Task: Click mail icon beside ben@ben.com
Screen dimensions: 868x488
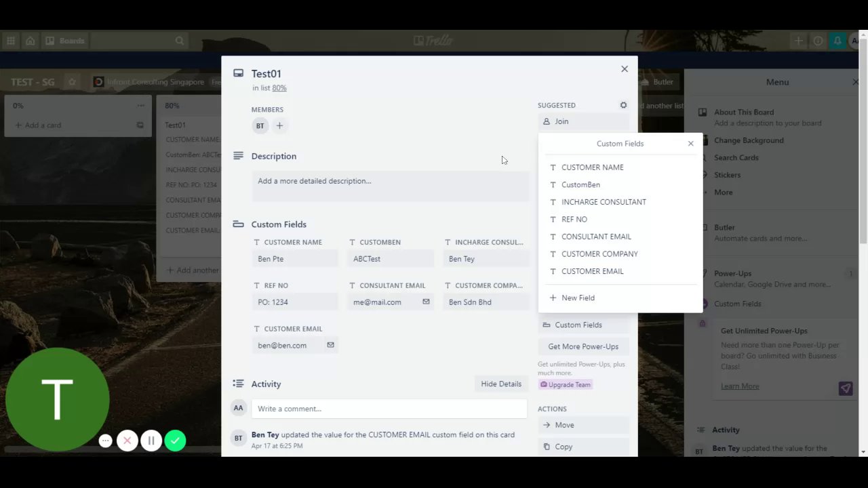Action: pos(330,345)
